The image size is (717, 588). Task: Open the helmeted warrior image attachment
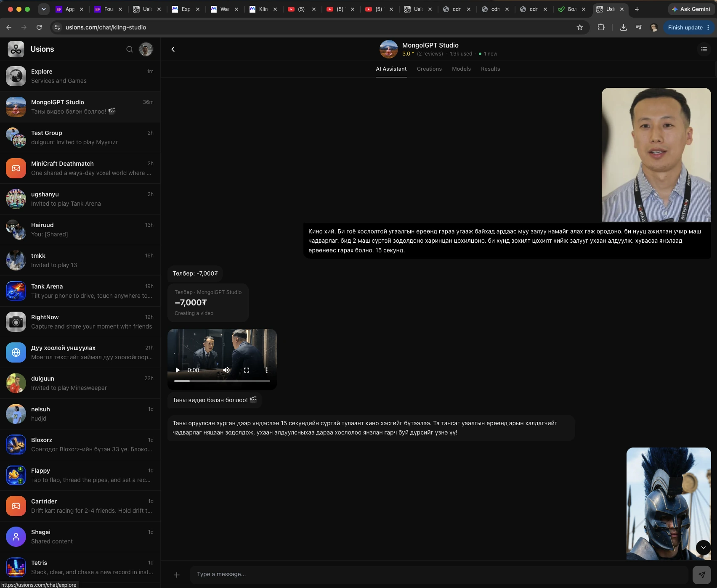tap(669, 504)
